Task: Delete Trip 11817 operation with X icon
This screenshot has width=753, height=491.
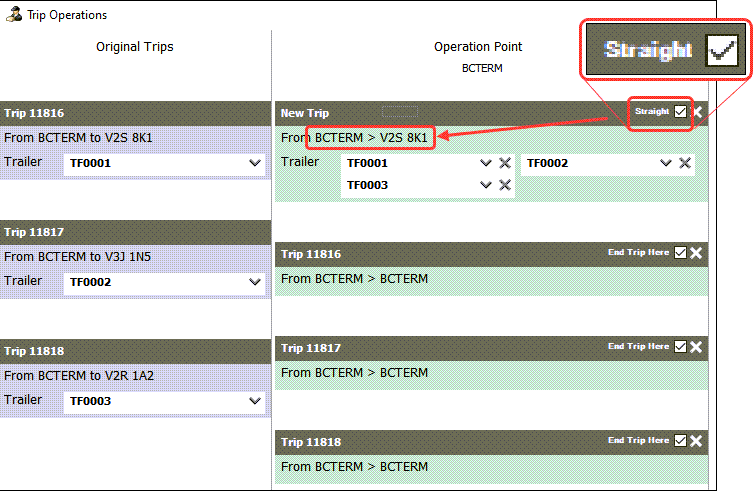Action: pyautogui.click(x=696, y=347)
